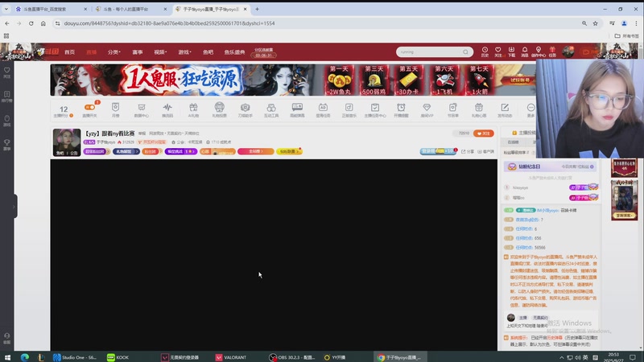Image resolution: width=644 pixels, height=362 pixels.
Task: Open the dark blue 礼物 pill button
Action: point(126,151)
